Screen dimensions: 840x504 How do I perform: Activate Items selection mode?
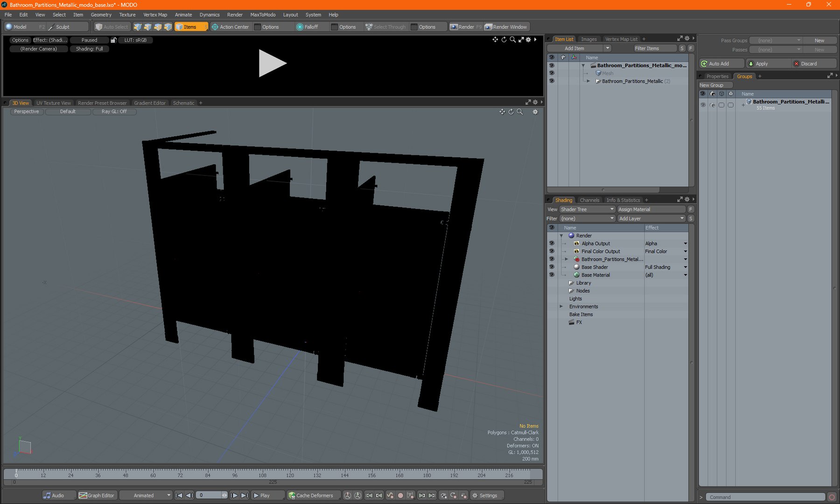coord(191,27)
